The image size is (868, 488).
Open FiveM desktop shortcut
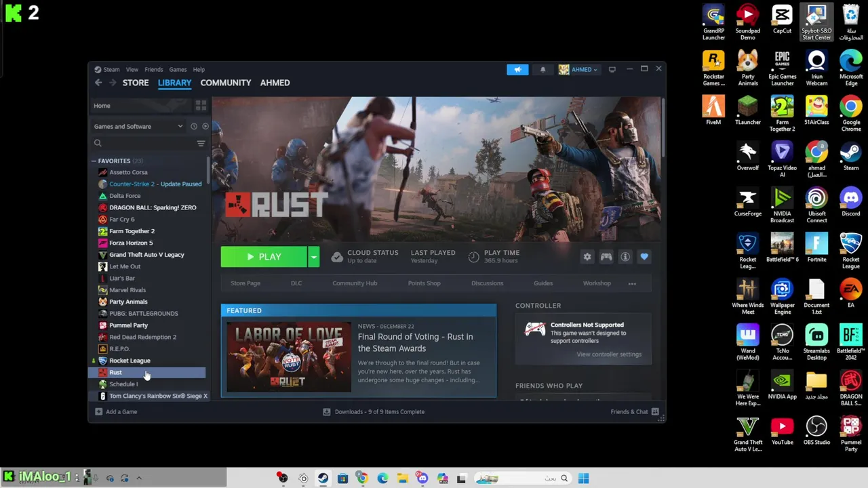click(x=713, y=110)
